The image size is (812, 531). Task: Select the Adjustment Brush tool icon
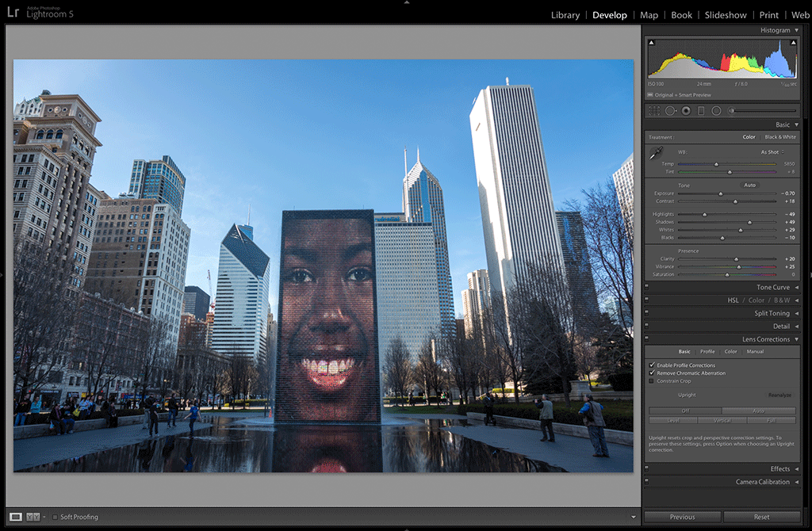coord(732,111)
